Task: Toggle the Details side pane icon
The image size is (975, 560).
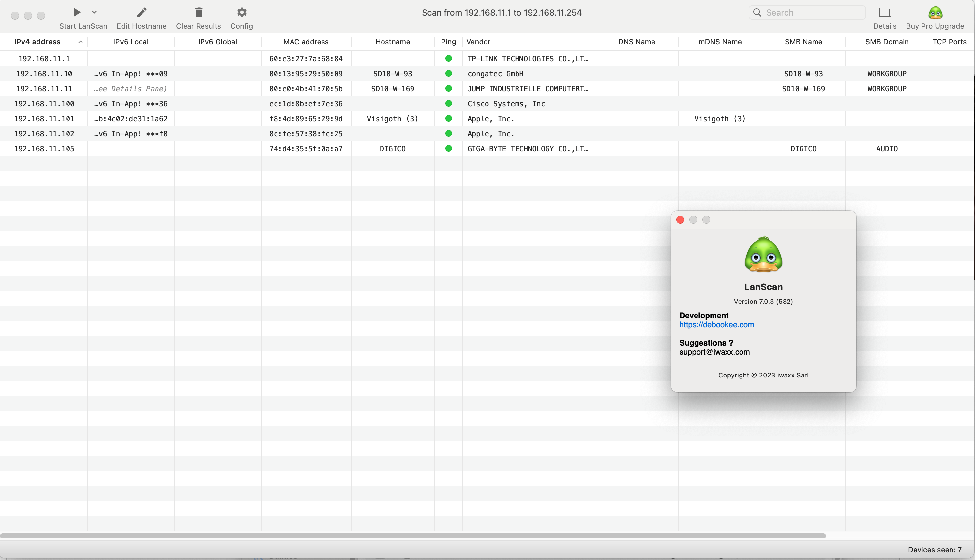Action: pos(885,12)
